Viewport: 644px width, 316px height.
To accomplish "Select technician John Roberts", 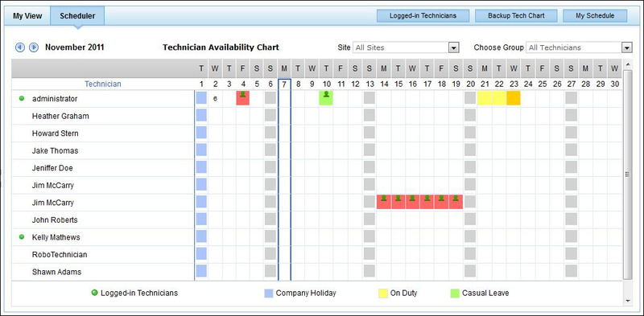I will [x=55, y=220].
